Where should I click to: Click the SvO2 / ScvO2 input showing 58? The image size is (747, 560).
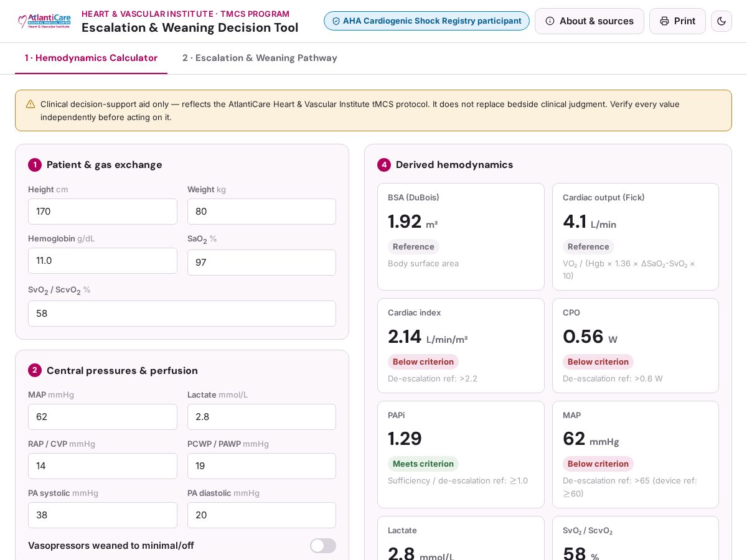182,314
